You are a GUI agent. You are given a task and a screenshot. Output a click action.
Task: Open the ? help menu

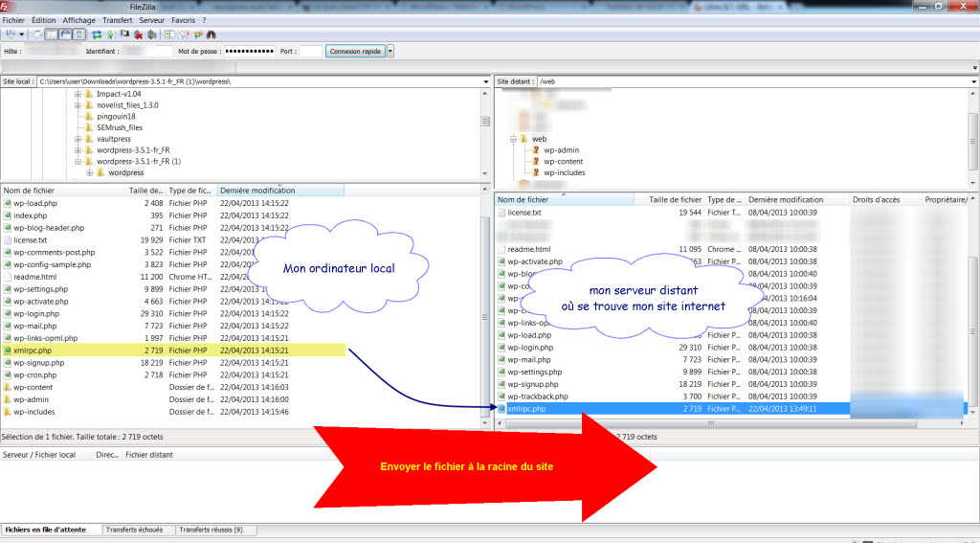pyautogui.click(x=204, y=21)
